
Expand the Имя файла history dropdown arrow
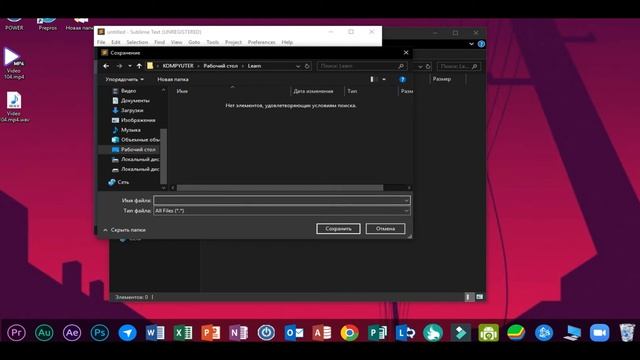point(406,200)
